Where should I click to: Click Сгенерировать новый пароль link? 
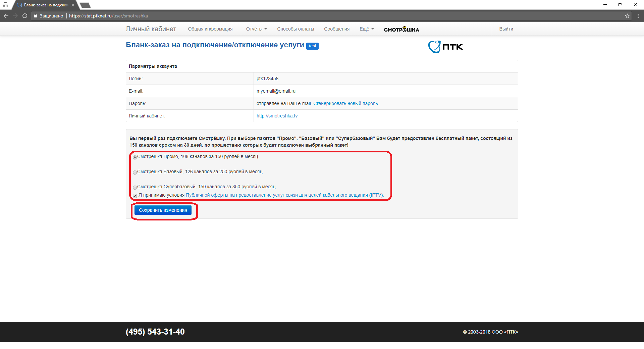(345, 103)
